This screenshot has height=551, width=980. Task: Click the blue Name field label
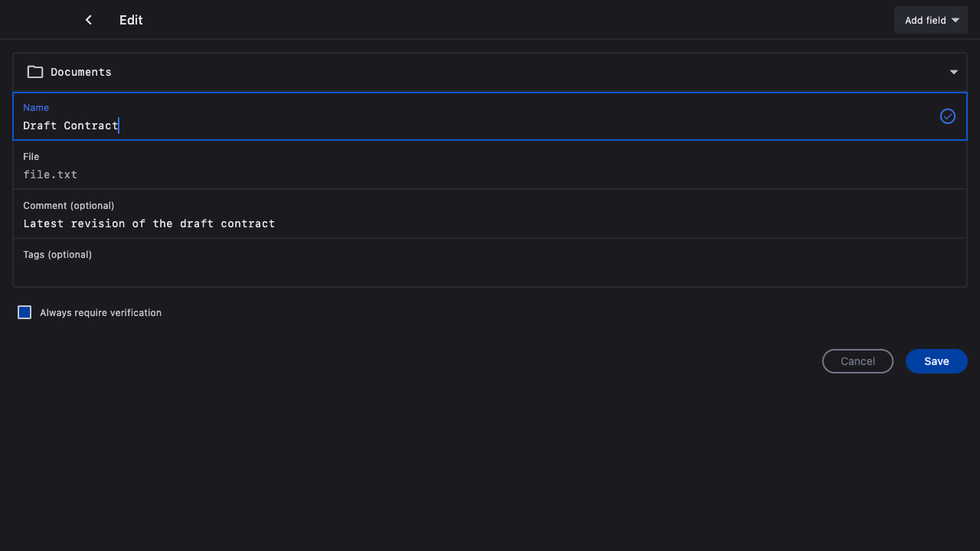[x=36, y=108]
